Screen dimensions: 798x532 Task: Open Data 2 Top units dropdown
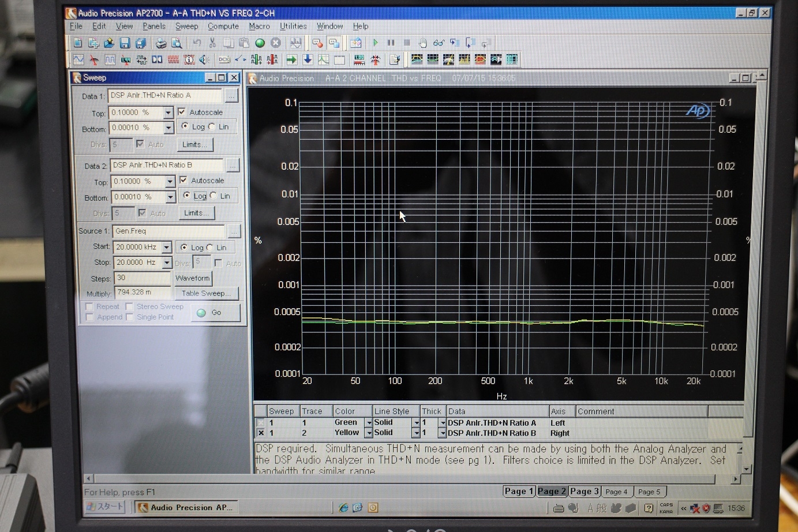170,181
